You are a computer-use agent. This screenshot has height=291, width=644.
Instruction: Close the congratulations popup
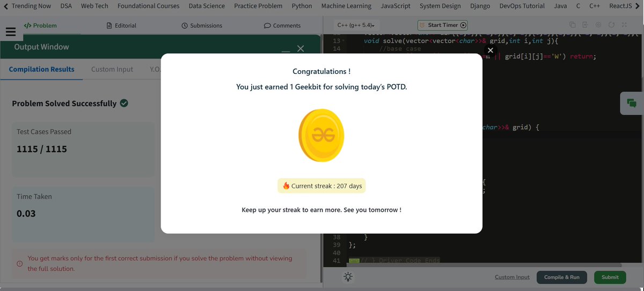490,50
